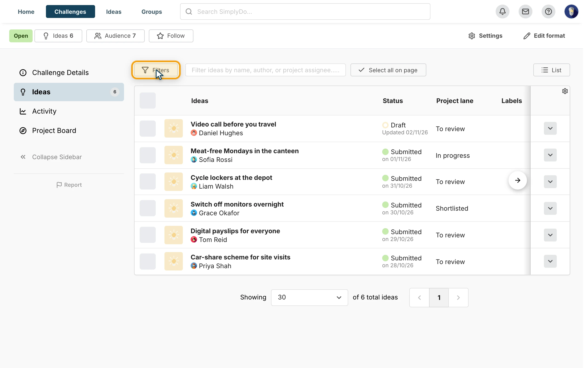Open the Groups nav item

pyautogui.click(x=152, y=11)
